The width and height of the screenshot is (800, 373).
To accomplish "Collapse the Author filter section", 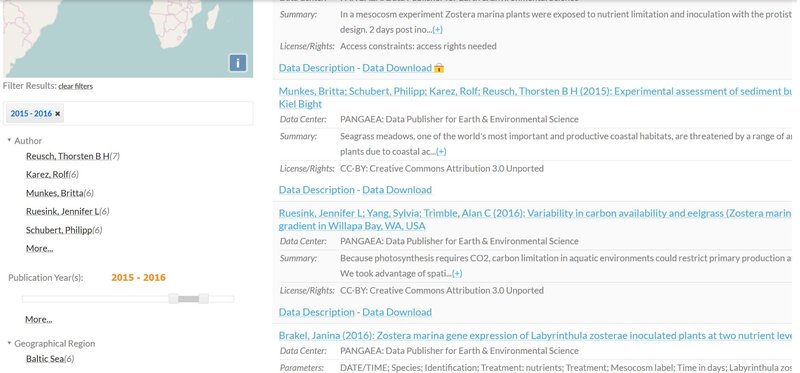I will 9,140.
